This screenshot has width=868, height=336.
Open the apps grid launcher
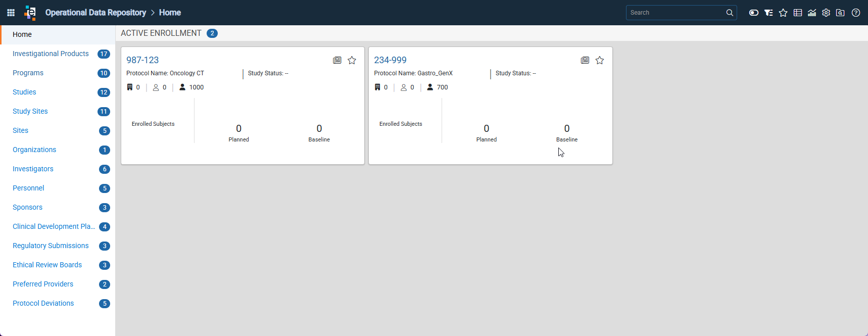(11, 13)
